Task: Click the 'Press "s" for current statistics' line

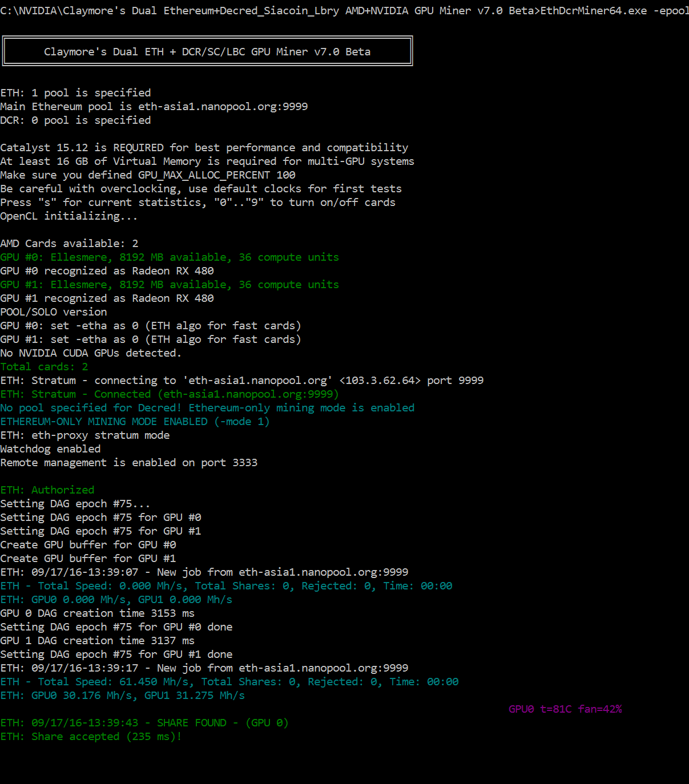Action: [198, 203]
